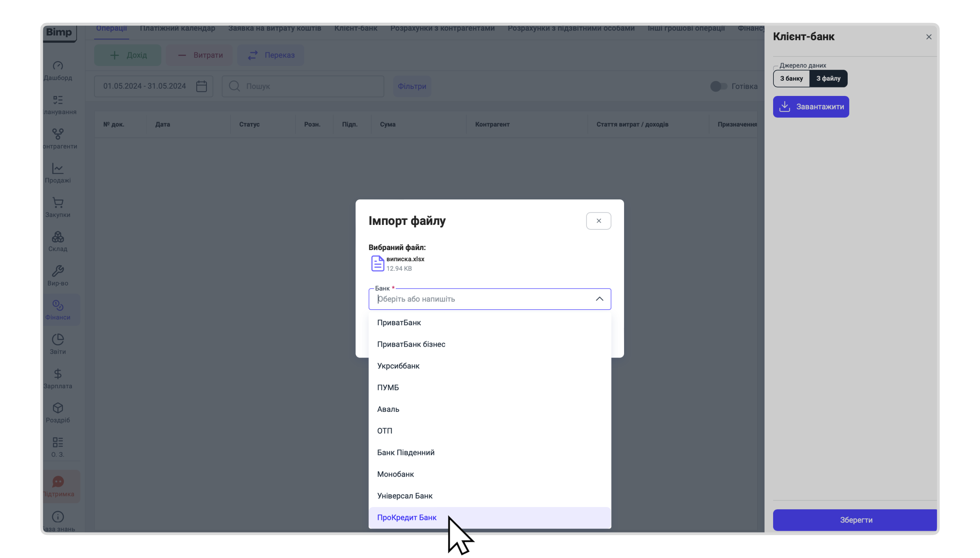
Task: Switch to the Платіжний календар tab
Action: tap(177, 28)
